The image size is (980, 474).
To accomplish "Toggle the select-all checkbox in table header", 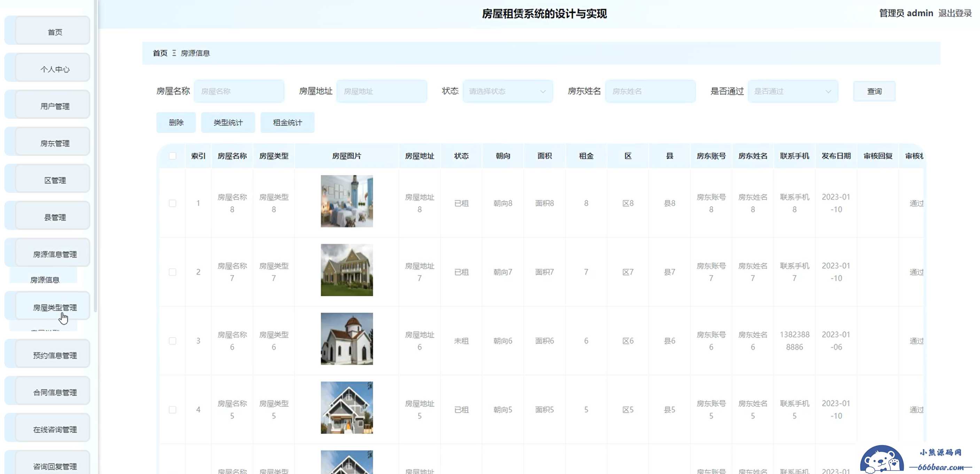I will click(172, 156).
